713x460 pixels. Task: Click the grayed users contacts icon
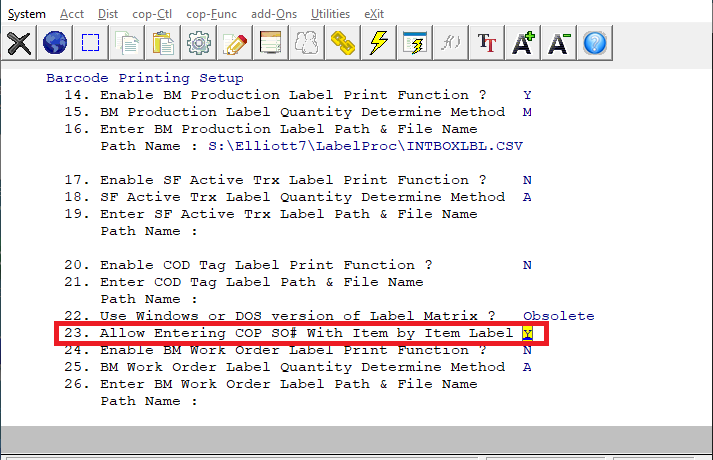306,43
